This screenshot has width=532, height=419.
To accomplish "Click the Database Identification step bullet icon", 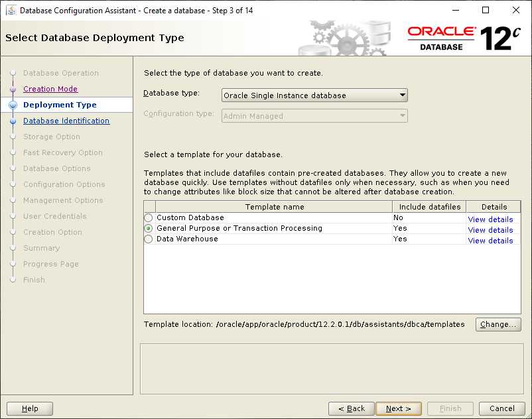I will click(x=13, y=121).
